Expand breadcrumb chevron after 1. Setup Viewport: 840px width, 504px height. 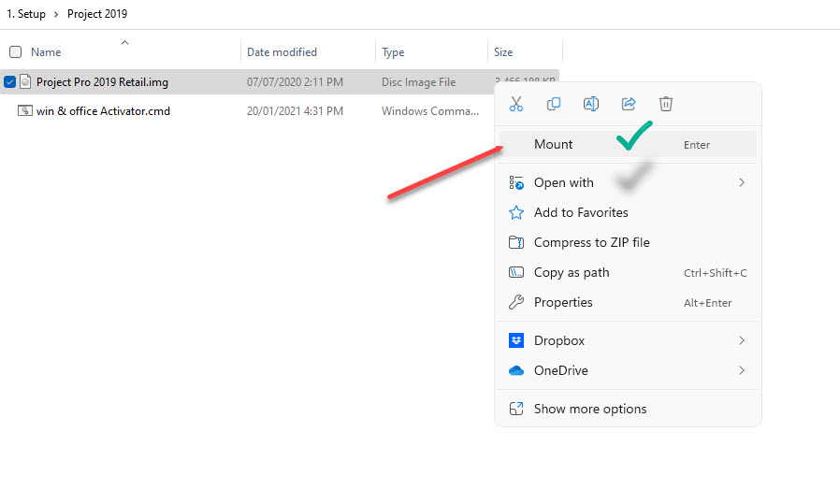[56, 14]
